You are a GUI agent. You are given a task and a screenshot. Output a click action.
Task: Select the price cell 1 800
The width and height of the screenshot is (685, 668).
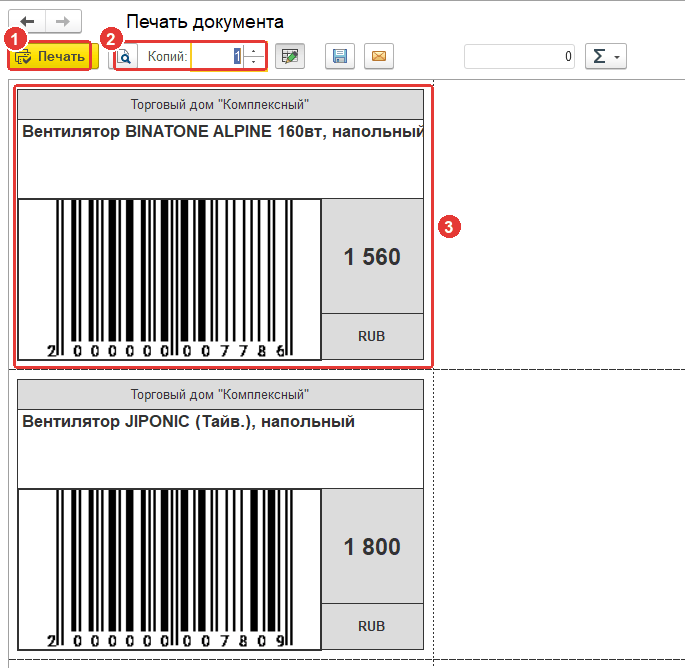point(372,547)
